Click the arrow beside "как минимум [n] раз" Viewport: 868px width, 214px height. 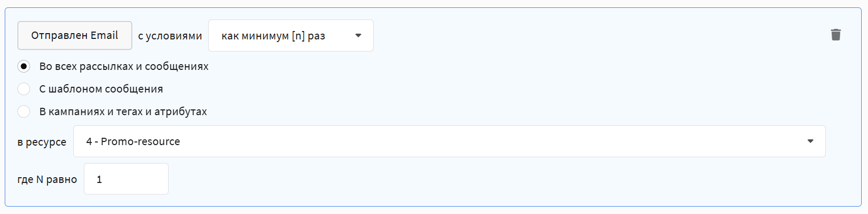click(x=358, y=36)
